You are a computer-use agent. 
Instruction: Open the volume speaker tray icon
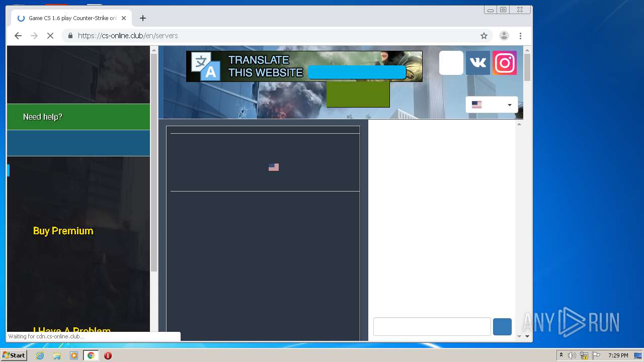[572, 355]
